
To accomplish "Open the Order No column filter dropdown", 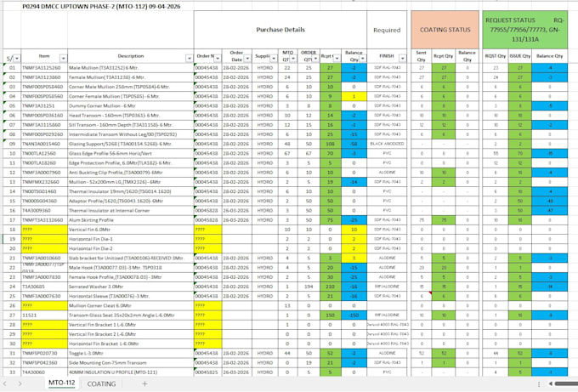I will click(x=218, y=59).
